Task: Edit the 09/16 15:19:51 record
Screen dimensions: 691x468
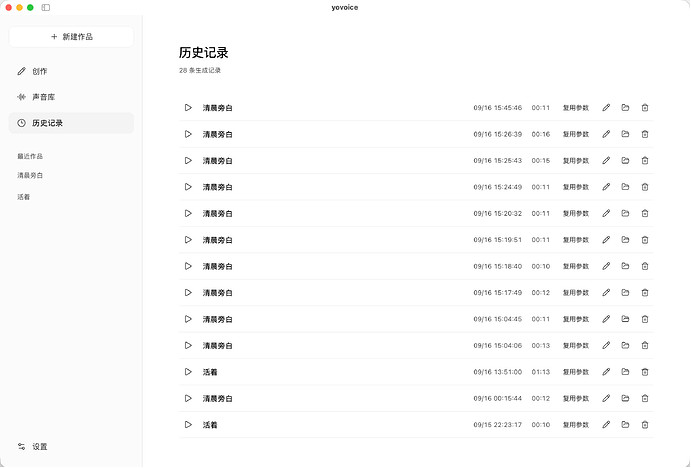Action: pyautogui.click(x=606, y=240)
